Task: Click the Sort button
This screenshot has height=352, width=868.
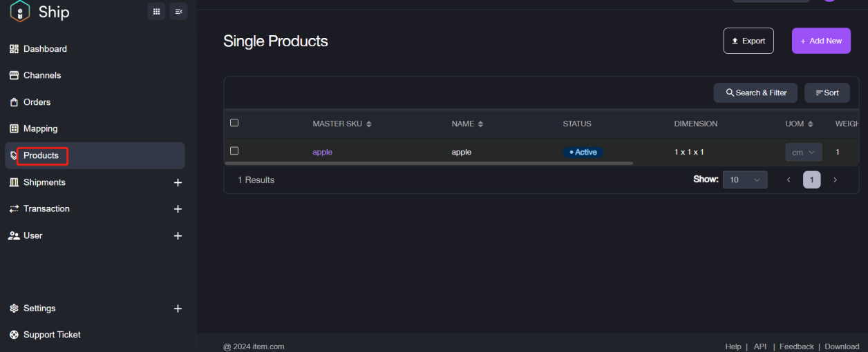Action: pyautogui.click(x=827, y=92)
